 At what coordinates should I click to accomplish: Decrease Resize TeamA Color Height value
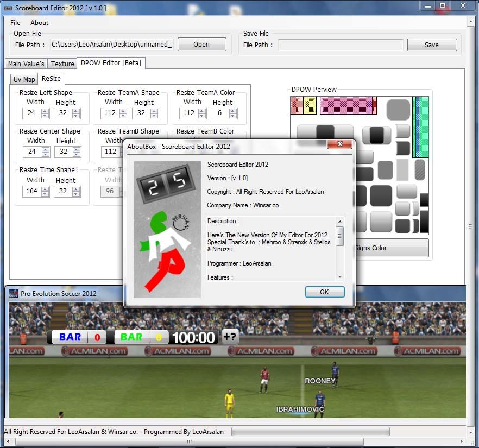(232, 116)
